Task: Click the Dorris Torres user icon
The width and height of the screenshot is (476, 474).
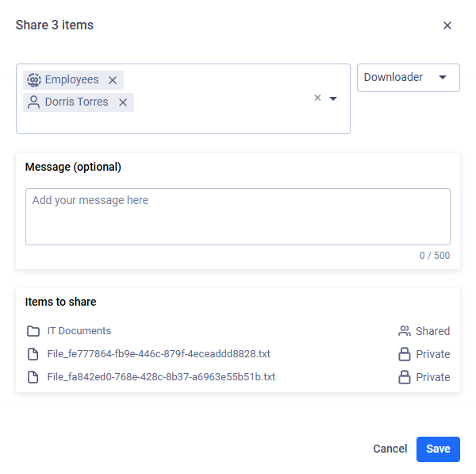Action: [33, 102]
